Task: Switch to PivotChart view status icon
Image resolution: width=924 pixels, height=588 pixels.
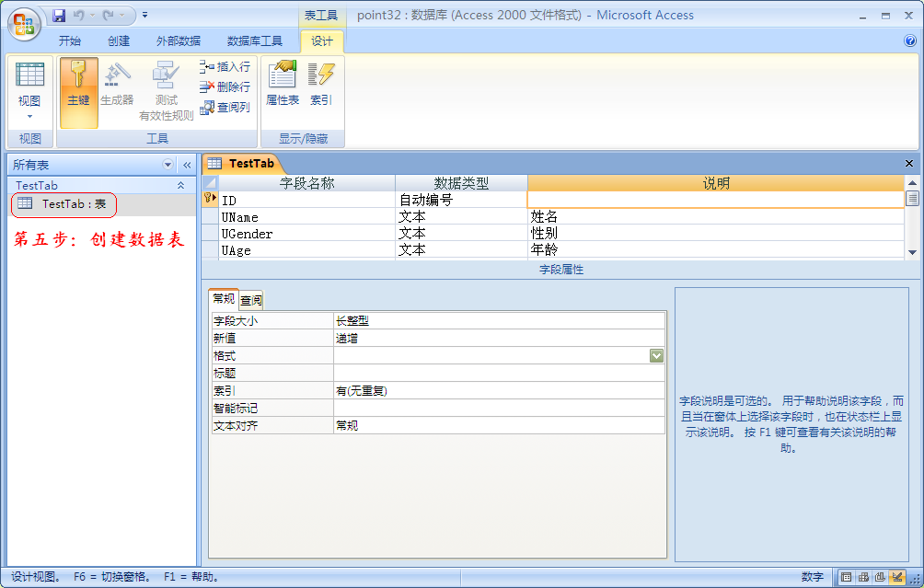Action: click(x=881, y=577)
